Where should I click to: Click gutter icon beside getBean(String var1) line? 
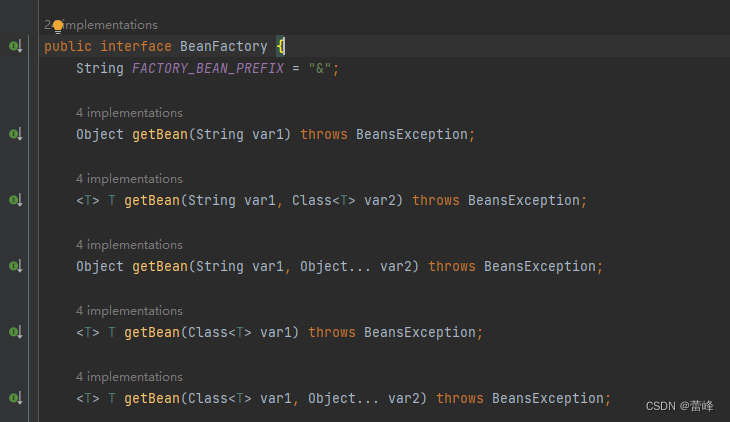pyautogui.click(x=16, y=134)
